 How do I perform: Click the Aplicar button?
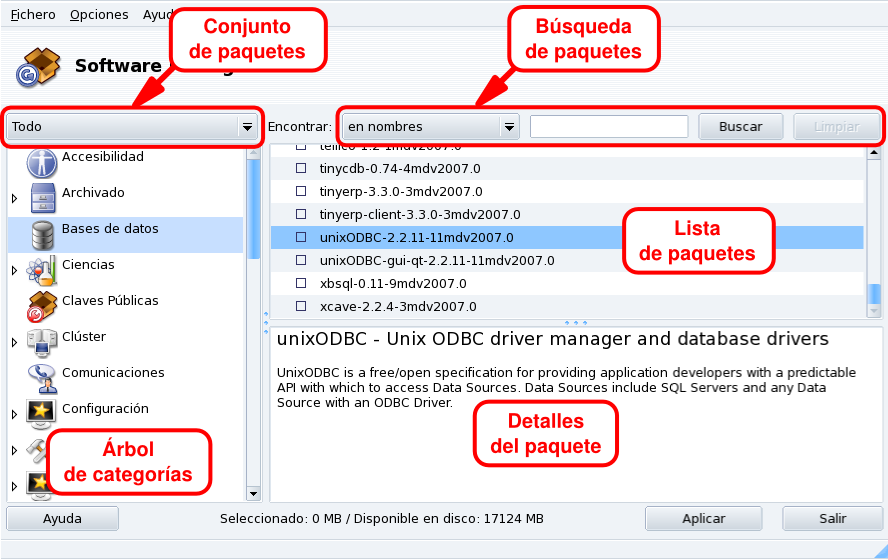click(x=704, y=519)
